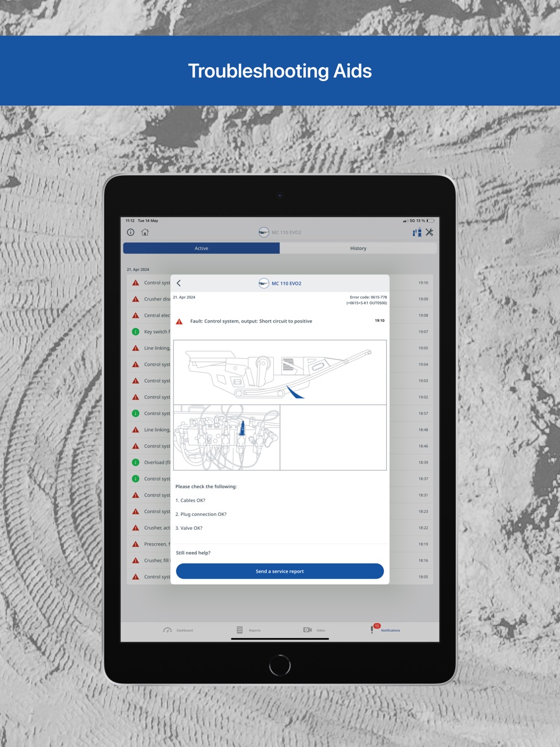Tap the green info icon of Key switch row
560x747 pixels.
tap(136, 332)
